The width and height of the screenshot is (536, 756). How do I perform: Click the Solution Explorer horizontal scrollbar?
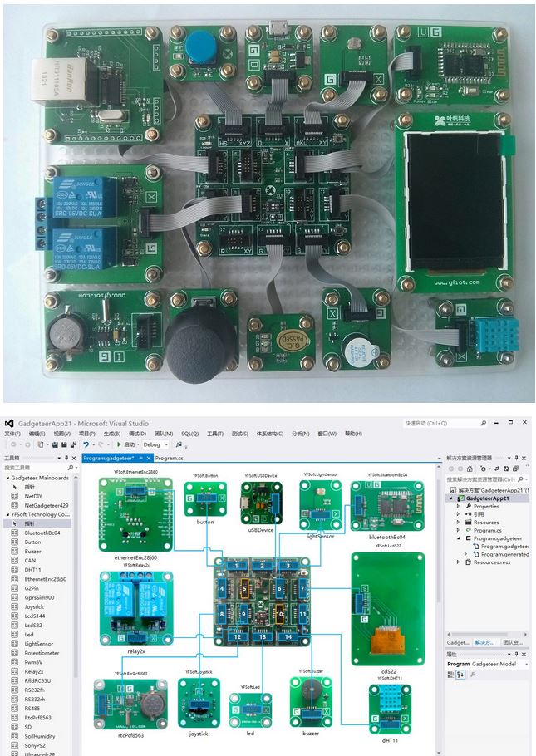[x=486, y=634]
